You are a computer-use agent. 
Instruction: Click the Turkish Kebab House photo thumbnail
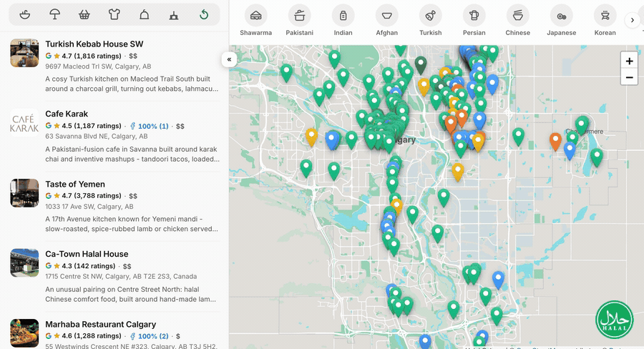(x=24, y=53)
